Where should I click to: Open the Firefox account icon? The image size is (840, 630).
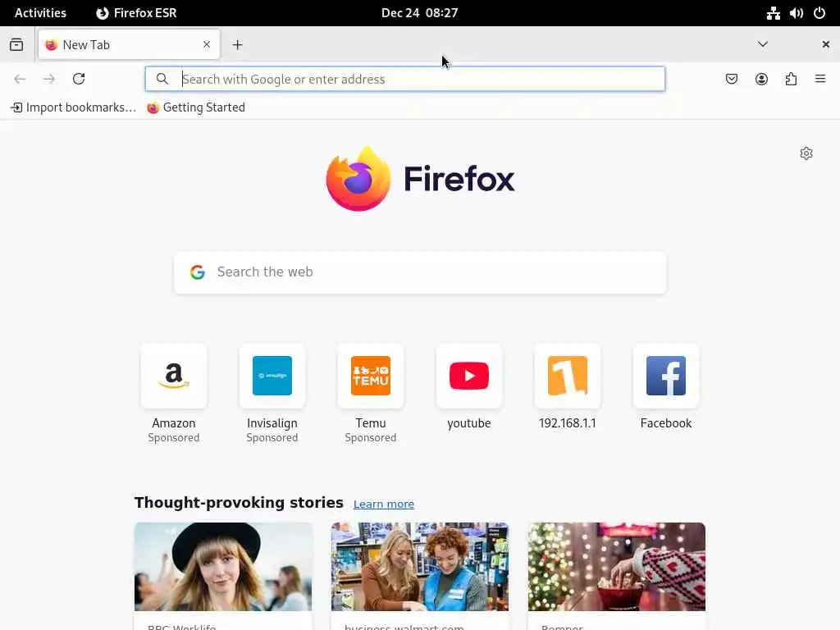coord(761,79)
